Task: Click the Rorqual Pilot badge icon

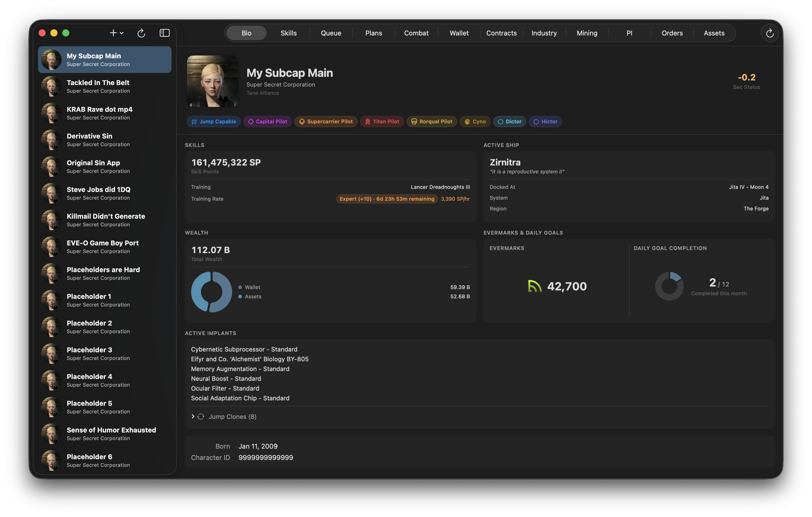Action: pyautogui.click(x=414, y=122)
